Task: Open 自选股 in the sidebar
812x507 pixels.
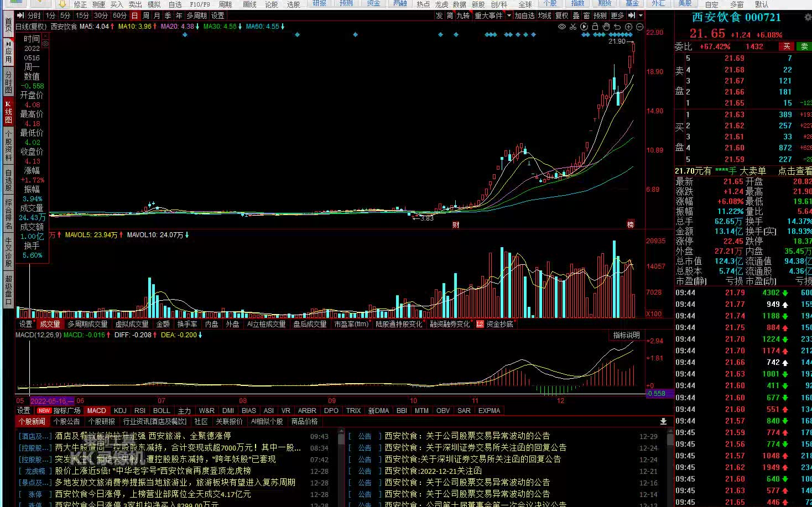Action: [8, 180]
